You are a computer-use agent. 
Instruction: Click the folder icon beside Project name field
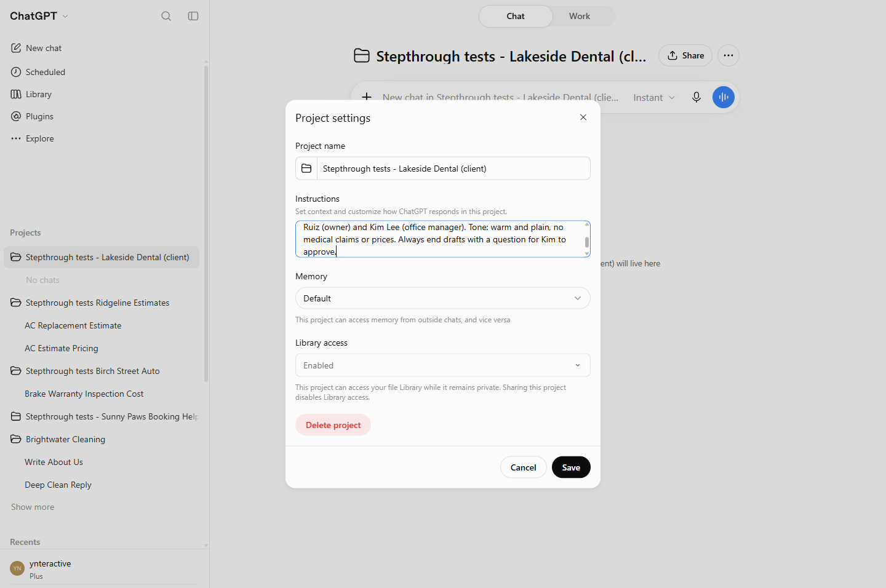(x=306, y=169)
